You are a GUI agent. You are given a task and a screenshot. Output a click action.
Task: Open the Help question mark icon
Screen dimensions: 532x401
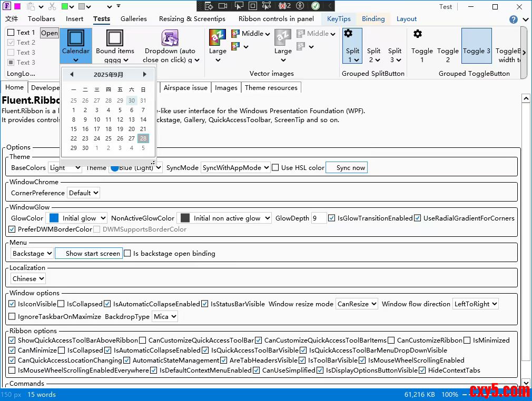514,19
